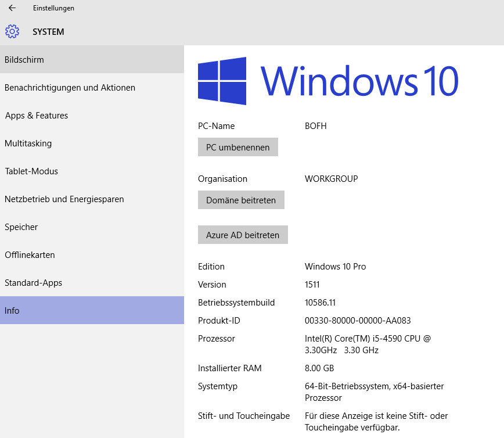Go back with the arrow icon
Viewport: 504px width, 438px height.
(12, 8)
